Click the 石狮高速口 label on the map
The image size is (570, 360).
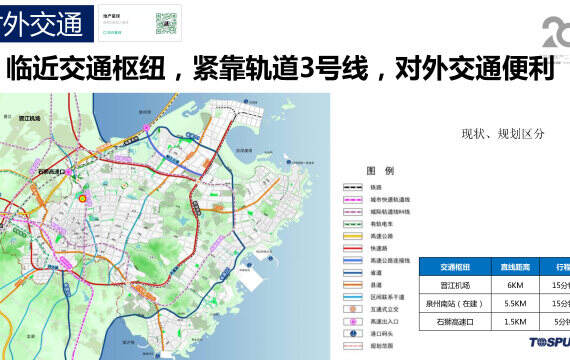tap(51, 172)
